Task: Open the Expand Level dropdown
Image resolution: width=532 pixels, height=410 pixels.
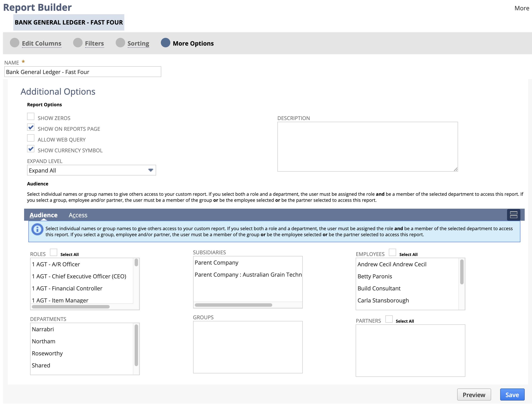Action: click(150, 170)
